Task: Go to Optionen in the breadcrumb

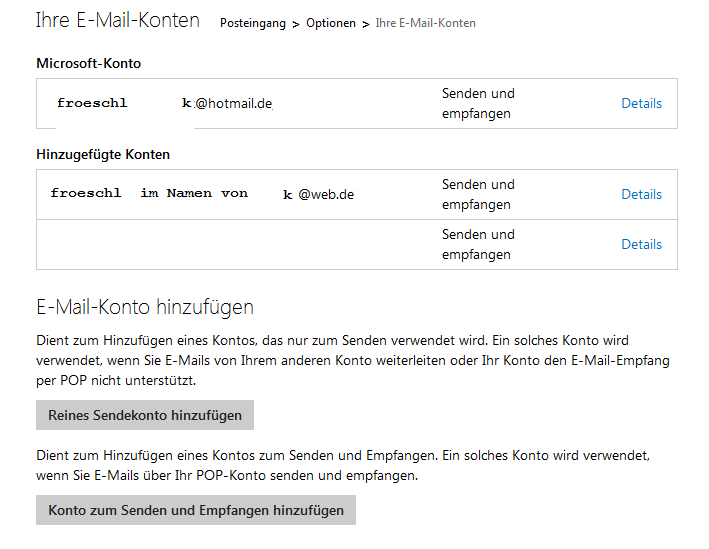Action: pyautogui.click(x=330, y=23)
